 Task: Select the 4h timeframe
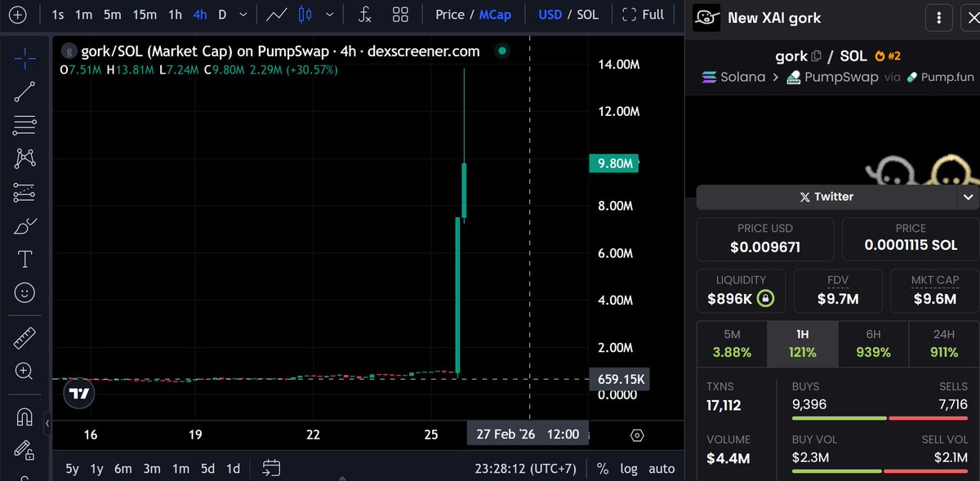(x=200, y=15)
